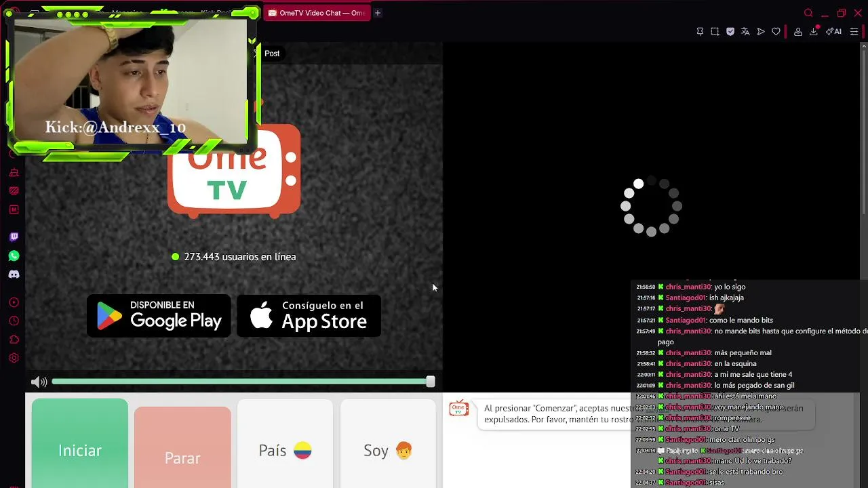Click chat message 'mero clan olimpo gs'
This screenshot has width=868, height=488.
742,440
